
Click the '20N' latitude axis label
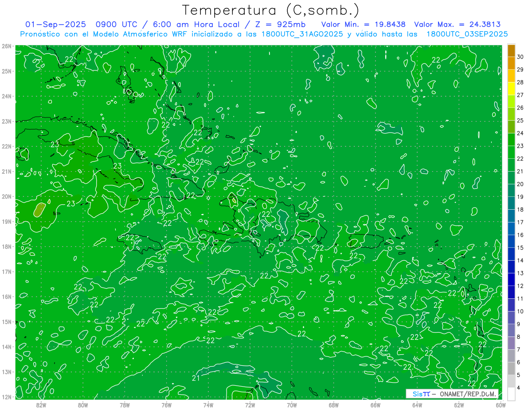(7, 196)
